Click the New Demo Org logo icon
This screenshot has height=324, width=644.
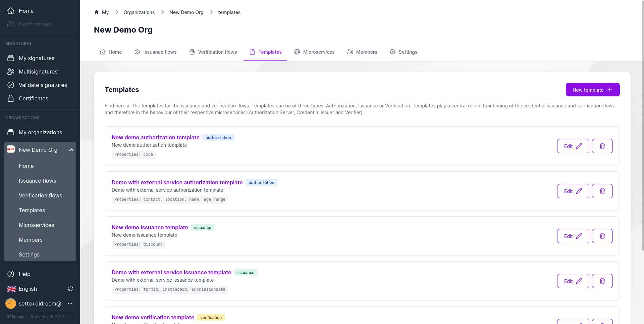(x=11, y=150)
